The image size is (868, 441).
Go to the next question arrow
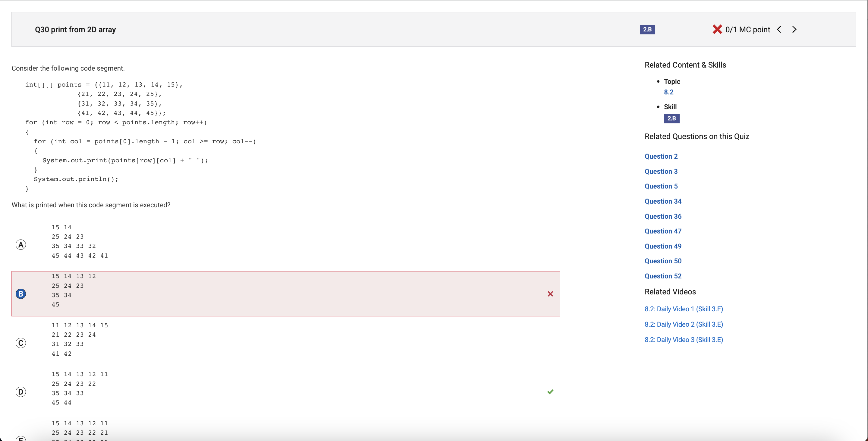tap(794, 29)
